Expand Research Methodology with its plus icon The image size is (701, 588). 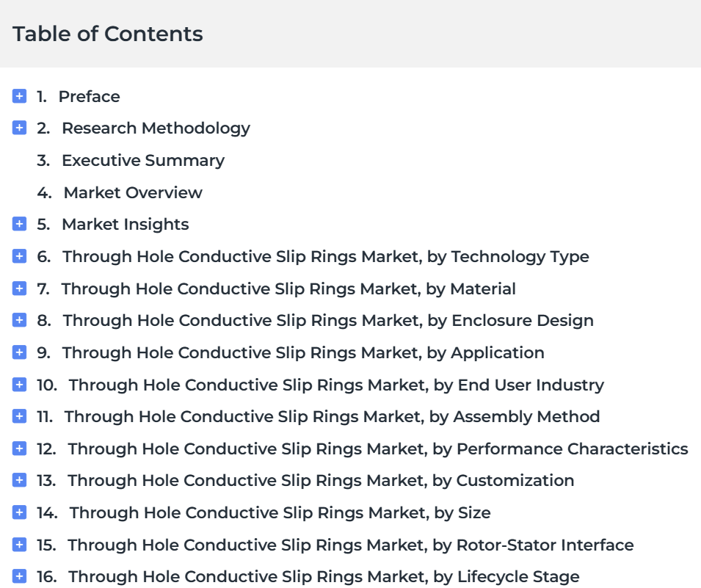19,128
